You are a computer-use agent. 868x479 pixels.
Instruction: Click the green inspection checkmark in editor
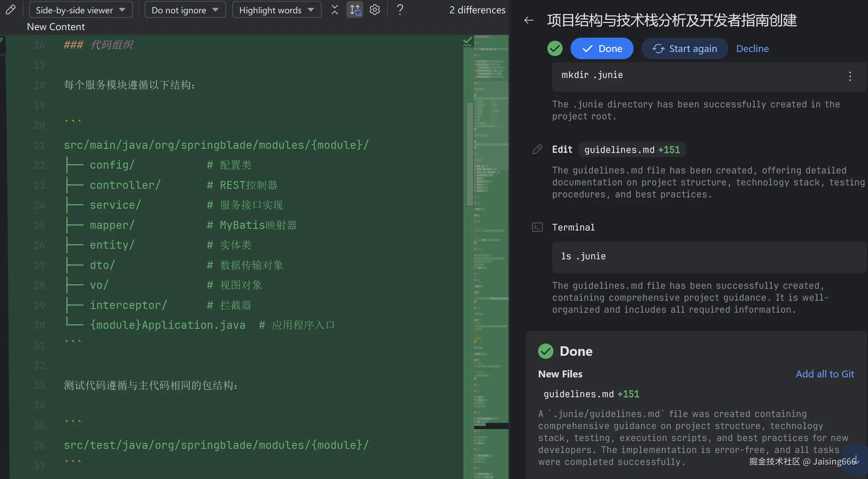tap(467, 42)
